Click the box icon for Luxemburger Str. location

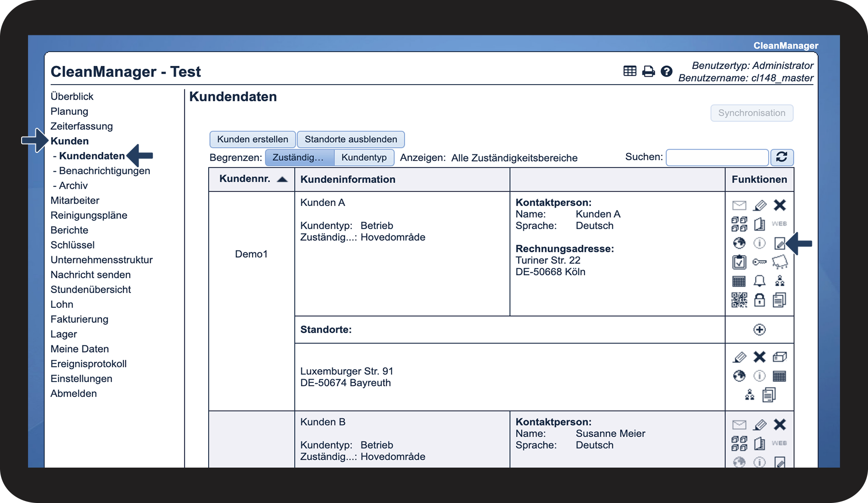pyautogui.click(x=780, y=357)
